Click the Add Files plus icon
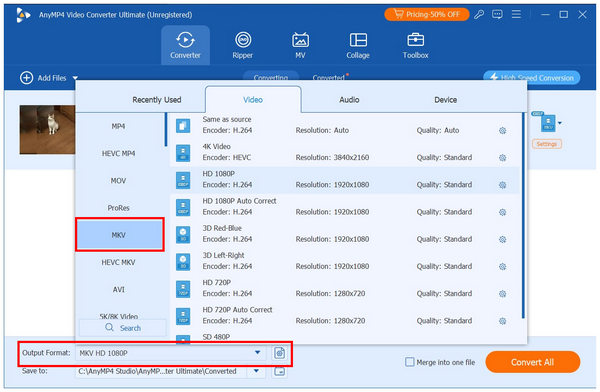This screenshot has width=600, height=392. click(x=26, y=78)
